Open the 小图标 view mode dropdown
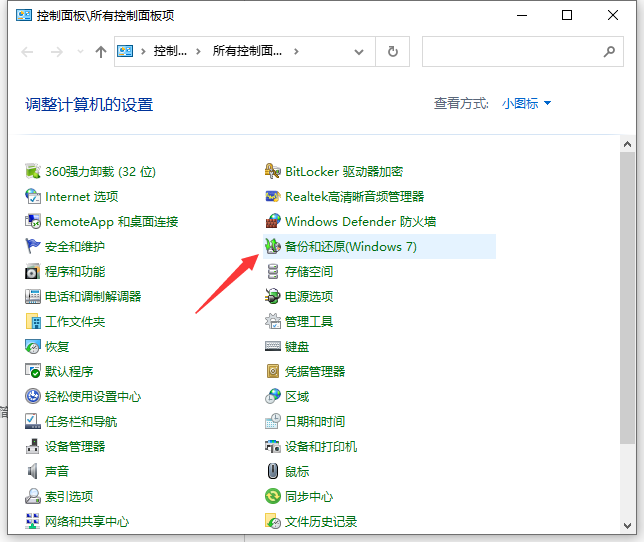 coord(526,103)
